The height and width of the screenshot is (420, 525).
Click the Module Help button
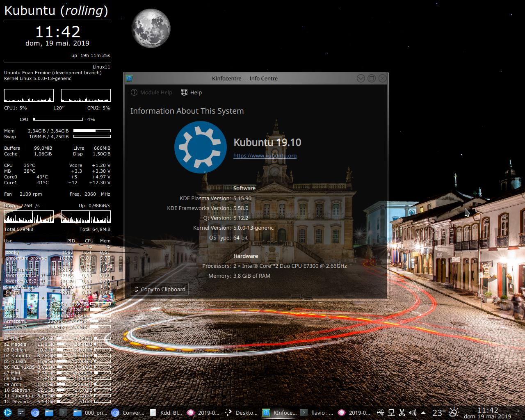(151, 92)
